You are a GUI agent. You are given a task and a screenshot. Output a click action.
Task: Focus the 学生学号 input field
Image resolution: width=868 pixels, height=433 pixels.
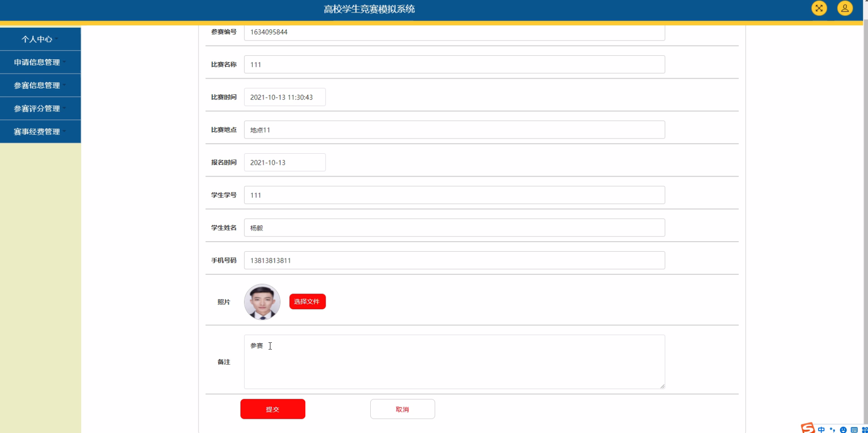pos(454,195)
